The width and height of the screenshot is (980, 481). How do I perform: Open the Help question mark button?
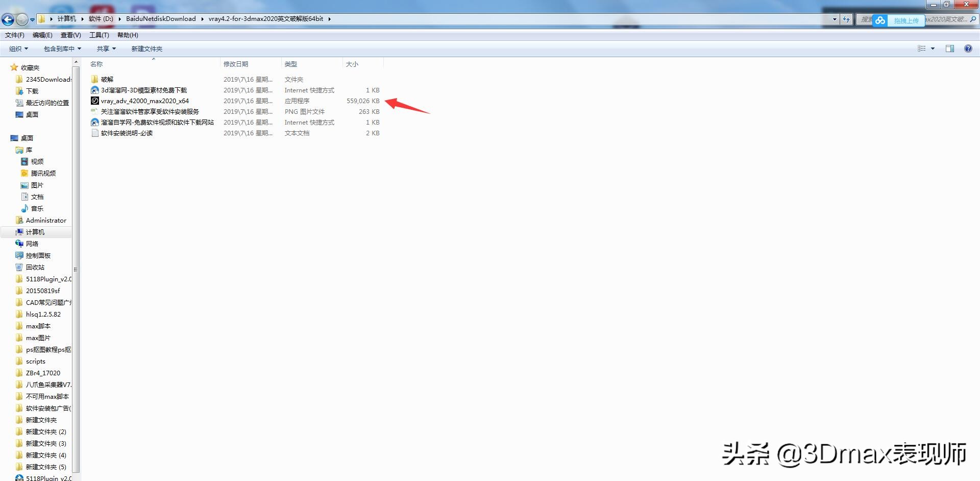tap(968, 49)
